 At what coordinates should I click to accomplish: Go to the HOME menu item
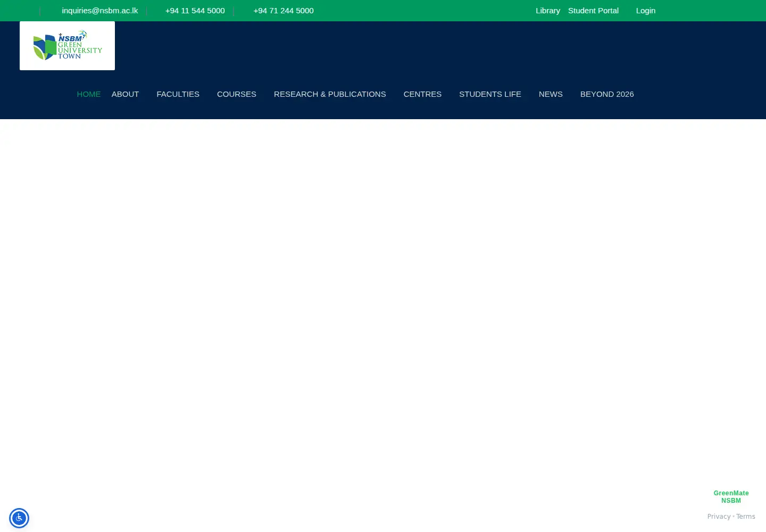click(x=88, y=94)
